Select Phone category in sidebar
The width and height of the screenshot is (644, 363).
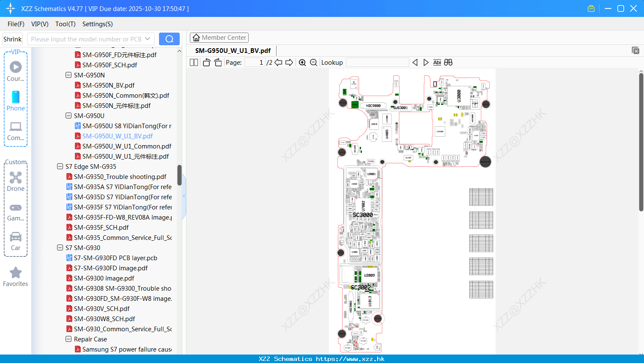(x=16, y=101)
